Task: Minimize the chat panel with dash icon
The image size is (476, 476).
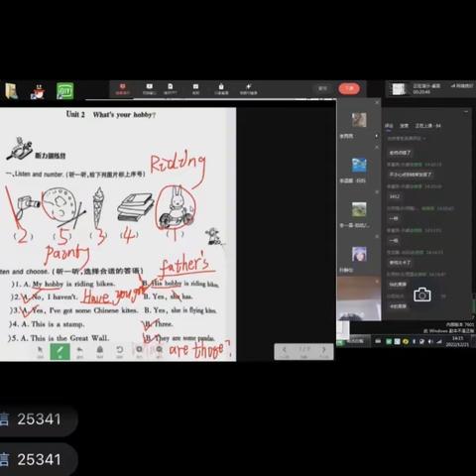Action: [466, 112]
